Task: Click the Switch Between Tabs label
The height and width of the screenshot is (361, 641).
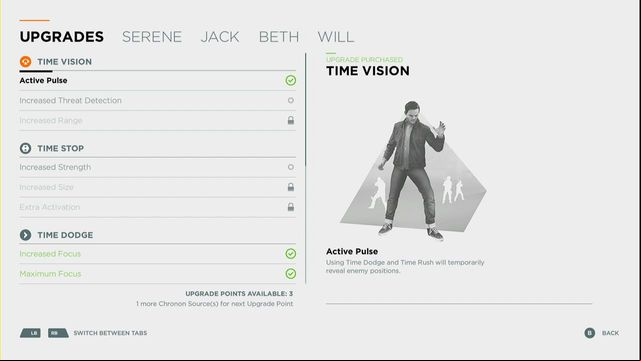Action: point(110,333)
